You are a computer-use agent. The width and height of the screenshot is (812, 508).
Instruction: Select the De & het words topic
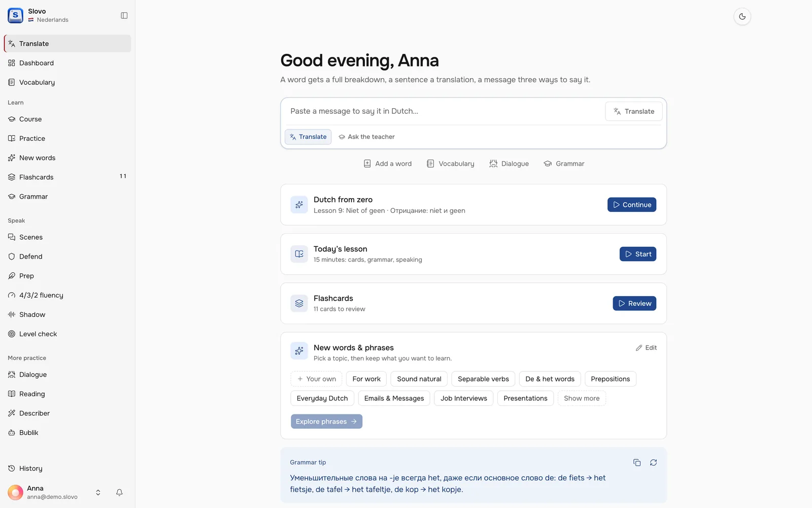pyautogui.click(x=550, y=379)
